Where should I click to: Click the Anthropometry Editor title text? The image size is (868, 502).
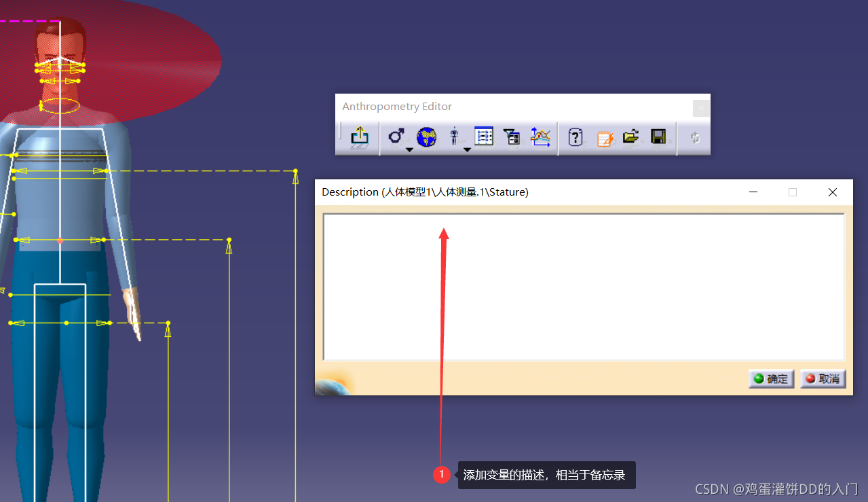click(x=397, y=107)
